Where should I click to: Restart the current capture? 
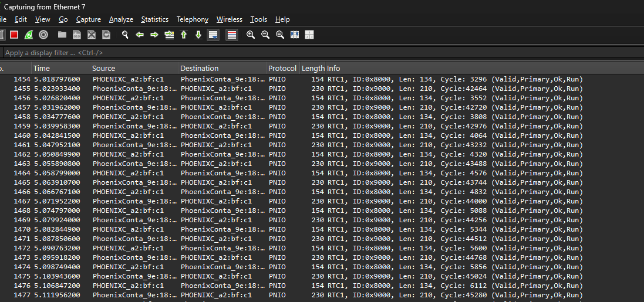click(29, 35)
